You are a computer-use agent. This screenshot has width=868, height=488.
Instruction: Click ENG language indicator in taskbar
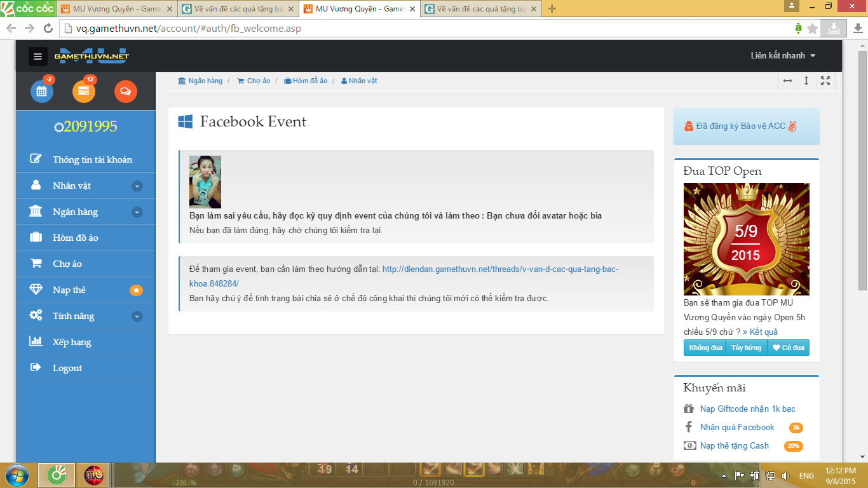pyautogui.click(x=806, y=475)
